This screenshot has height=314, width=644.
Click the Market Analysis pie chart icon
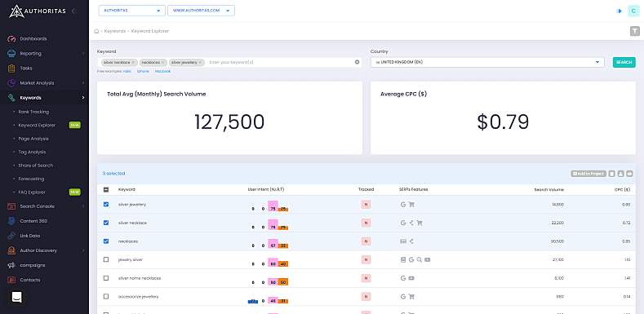pyautogui.click(x=11, y=83)
